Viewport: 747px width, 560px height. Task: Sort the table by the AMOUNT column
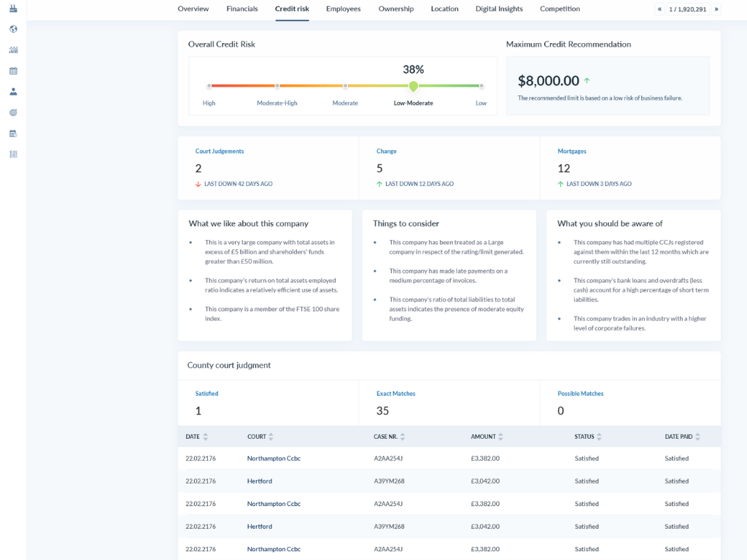tap(500, 437)
